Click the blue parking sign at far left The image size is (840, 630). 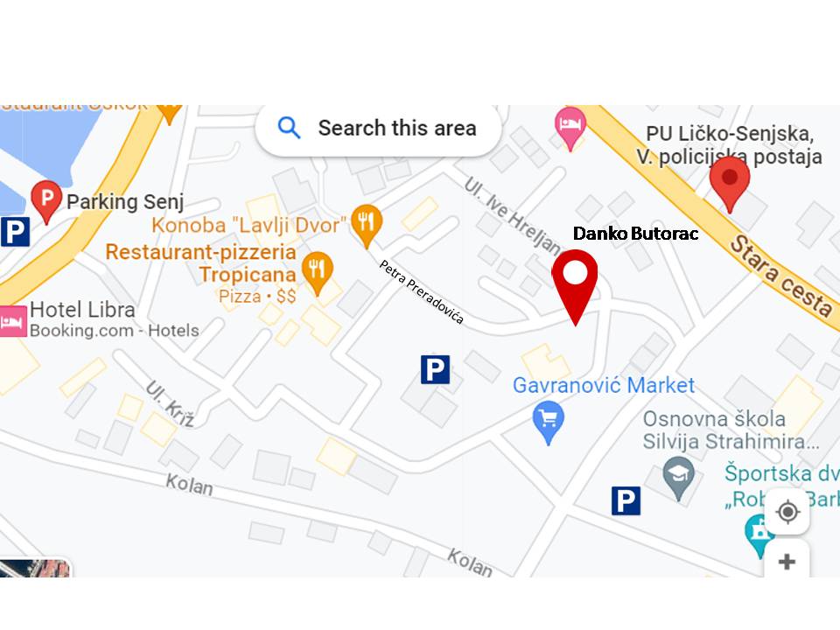click(x=15, y=232)
